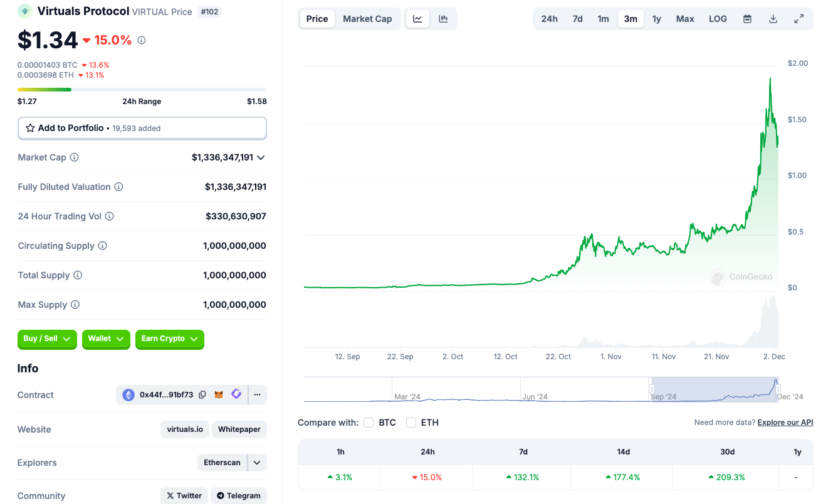This screenshot has height=504, width=833.
Task: Click the Virtuals Protocol token logo
Action: tap(25, 11)
